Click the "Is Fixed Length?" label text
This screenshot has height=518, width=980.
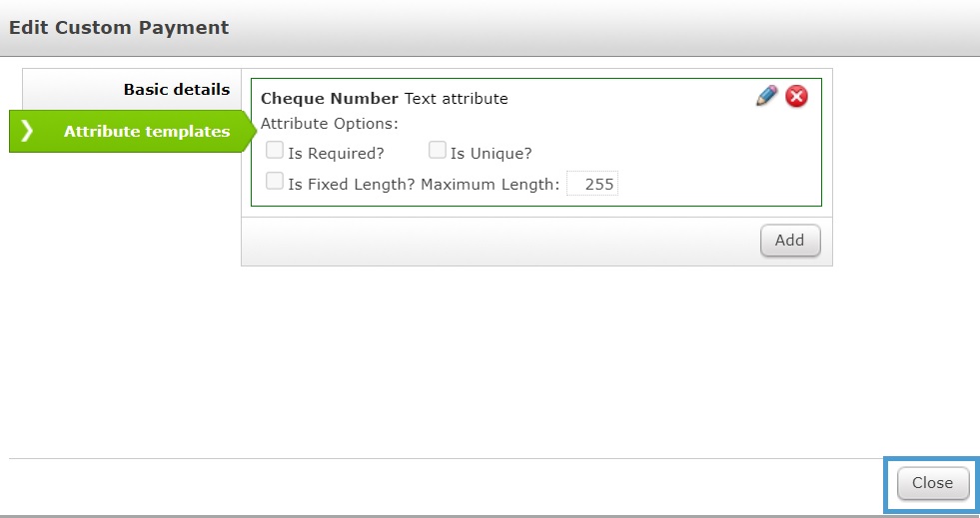click(352, 185)
